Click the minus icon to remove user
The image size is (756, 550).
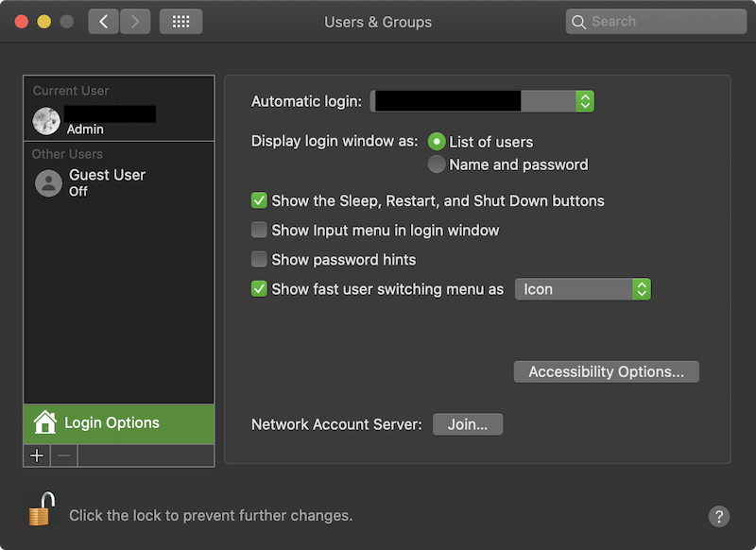(63, 455)
